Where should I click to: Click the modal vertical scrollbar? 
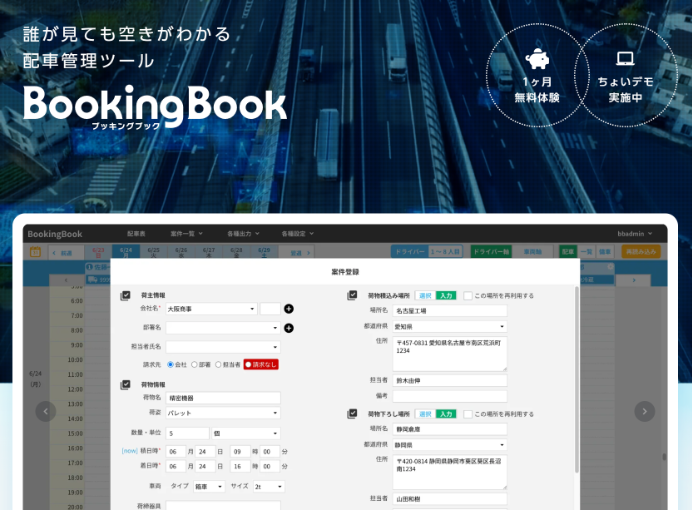[576, 379]
